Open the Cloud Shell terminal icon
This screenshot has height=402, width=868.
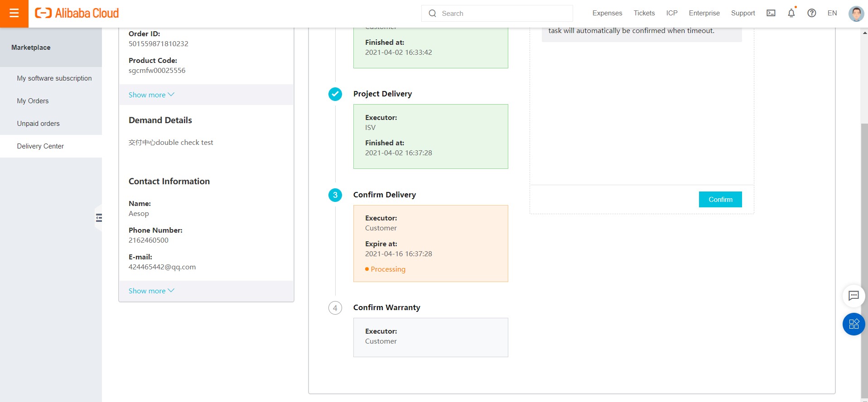771,13
